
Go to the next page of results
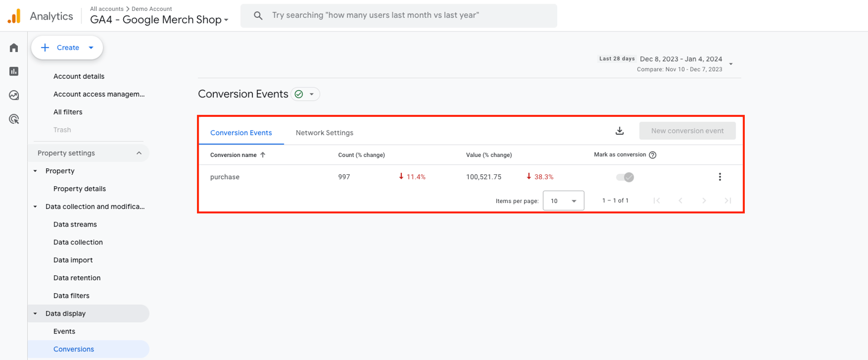(x=704, y=200)
